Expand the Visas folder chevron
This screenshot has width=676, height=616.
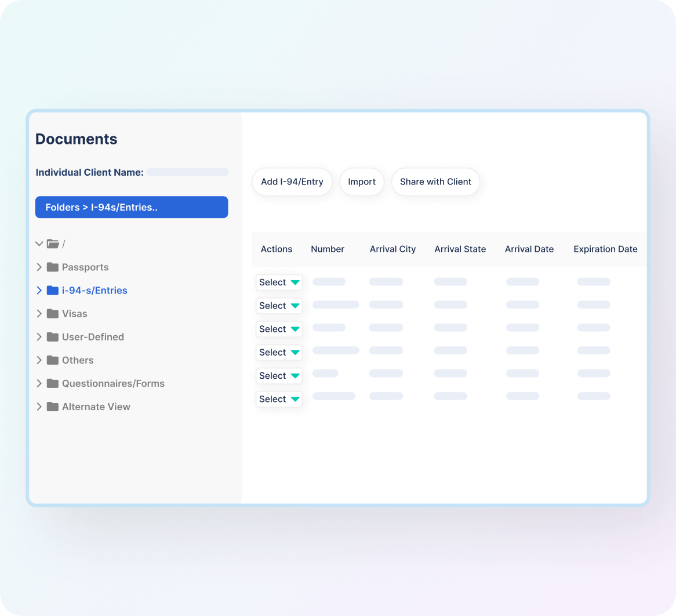(x=39, y=314)
